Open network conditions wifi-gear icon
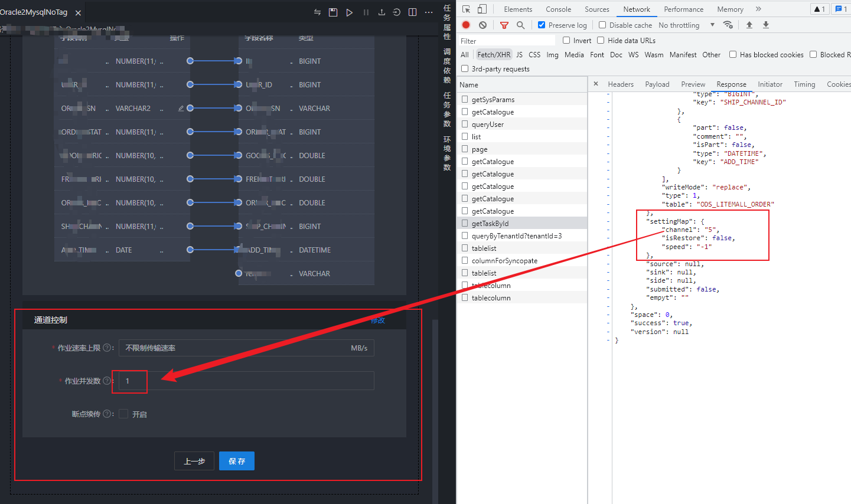851x504 pixels. pyautogui.click(x=728, y=25)
